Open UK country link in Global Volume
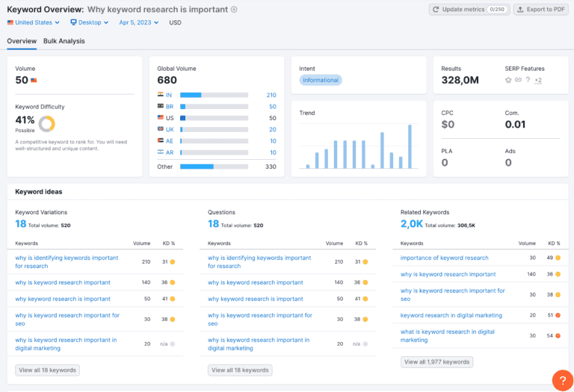Screen dimensions: 574x392 pyautogui.click(x=170, y=129)
